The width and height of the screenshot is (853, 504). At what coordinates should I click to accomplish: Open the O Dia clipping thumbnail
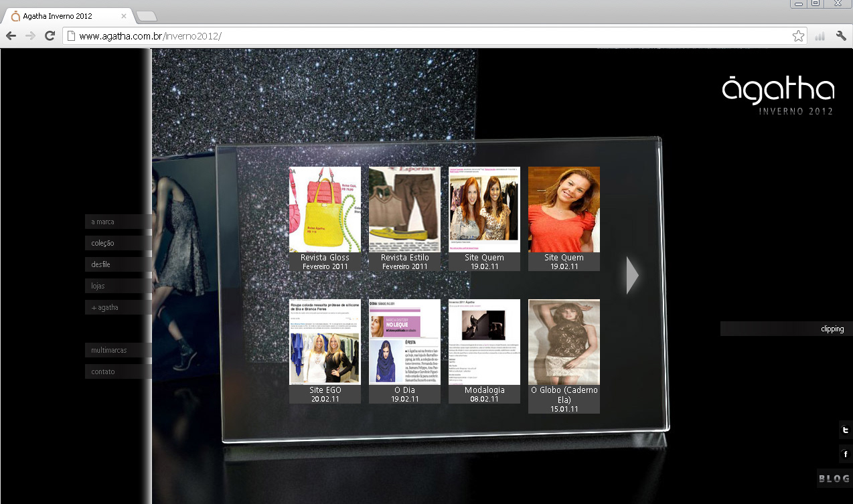pyautogui.click(x=404, y=341)
